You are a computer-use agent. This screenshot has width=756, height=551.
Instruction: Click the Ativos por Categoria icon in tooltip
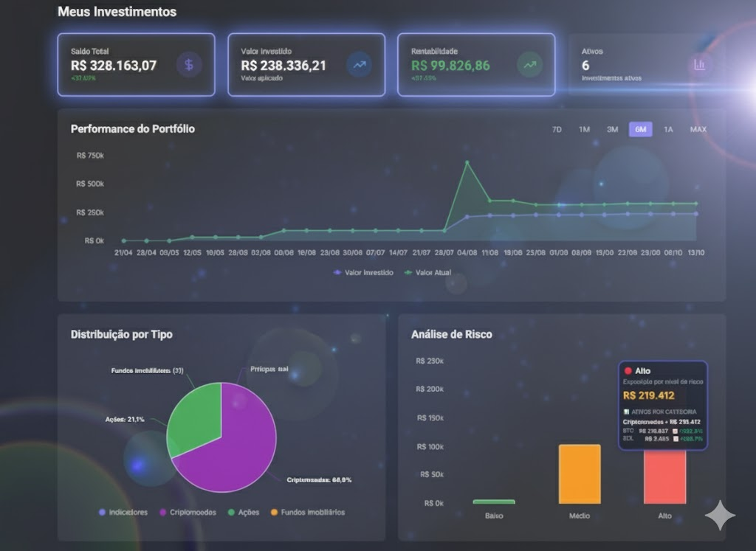coord(626,412)
